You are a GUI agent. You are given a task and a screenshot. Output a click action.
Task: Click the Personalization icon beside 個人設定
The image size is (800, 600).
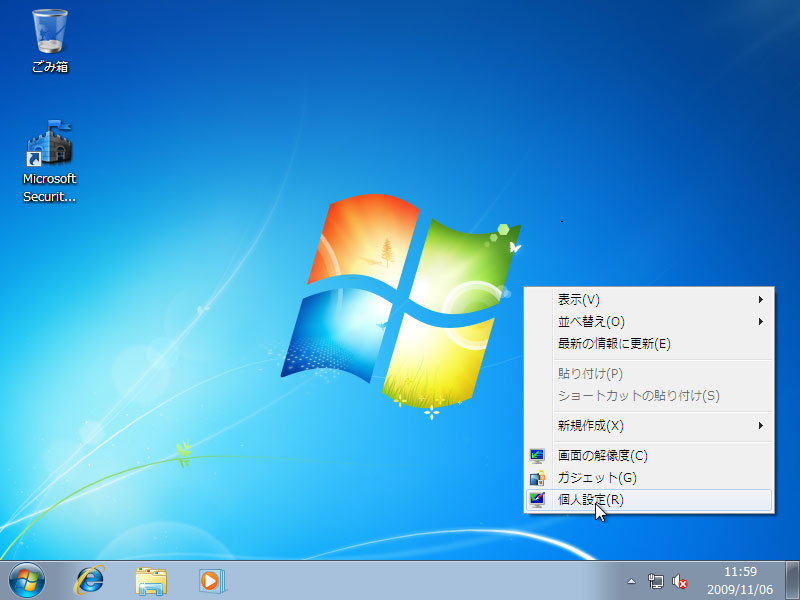pos(536,501)
